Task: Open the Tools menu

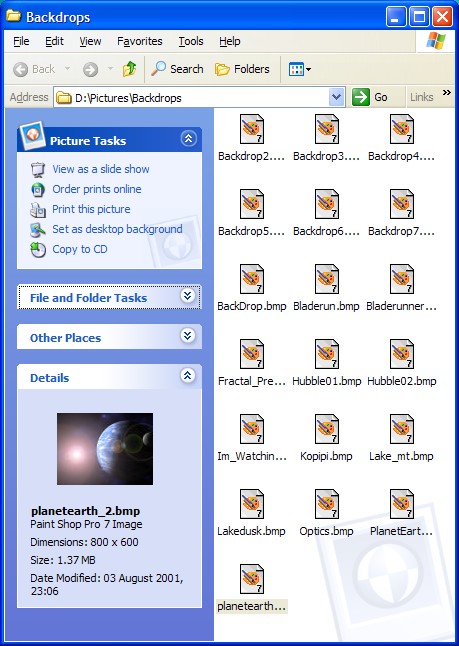Action: (191, 41)
